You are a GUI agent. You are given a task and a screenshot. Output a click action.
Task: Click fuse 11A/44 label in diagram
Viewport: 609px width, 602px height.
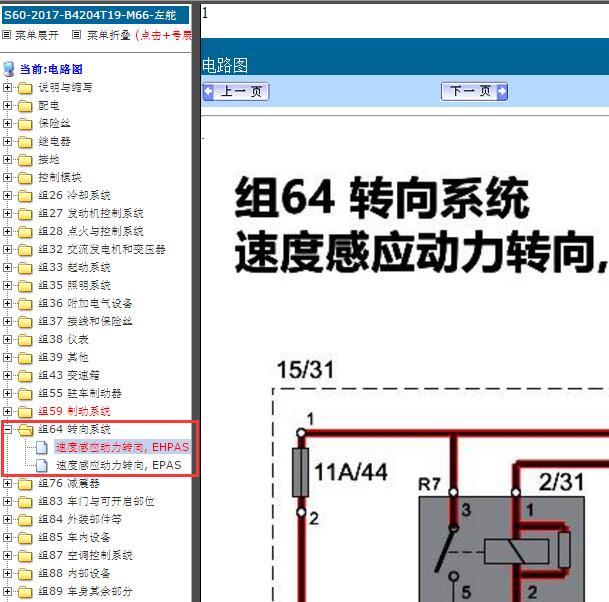coord(350,472)
